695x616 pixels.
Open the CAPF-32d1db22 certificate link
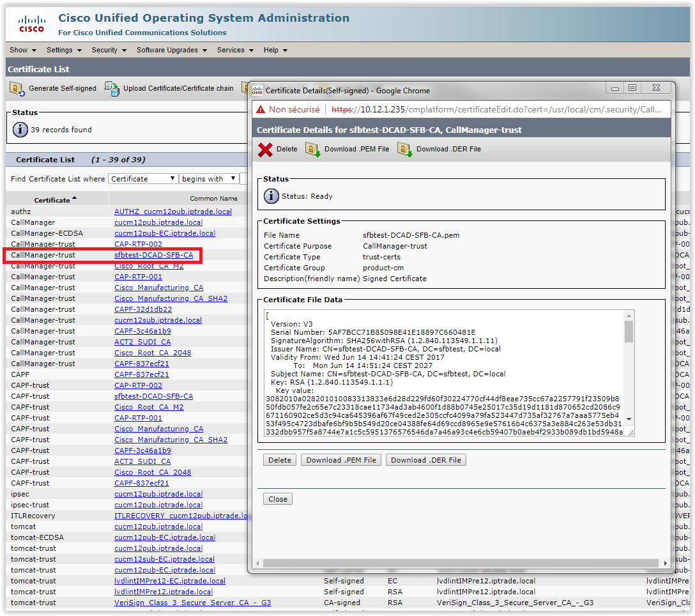[x=143, y=309]
